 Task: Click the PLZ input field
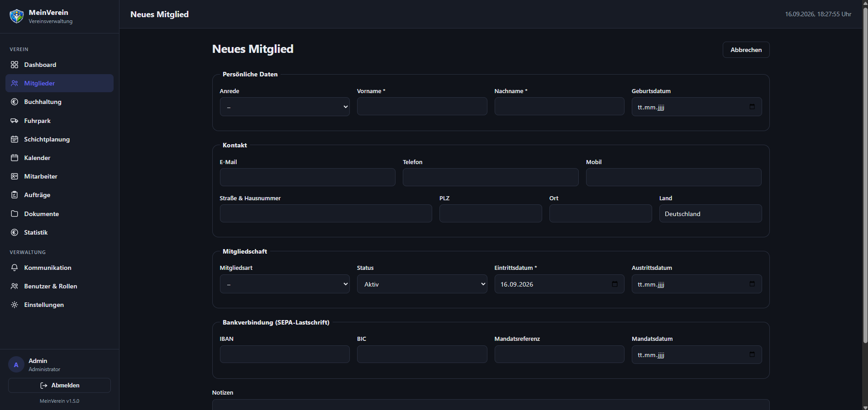click(x=491, y=213)
